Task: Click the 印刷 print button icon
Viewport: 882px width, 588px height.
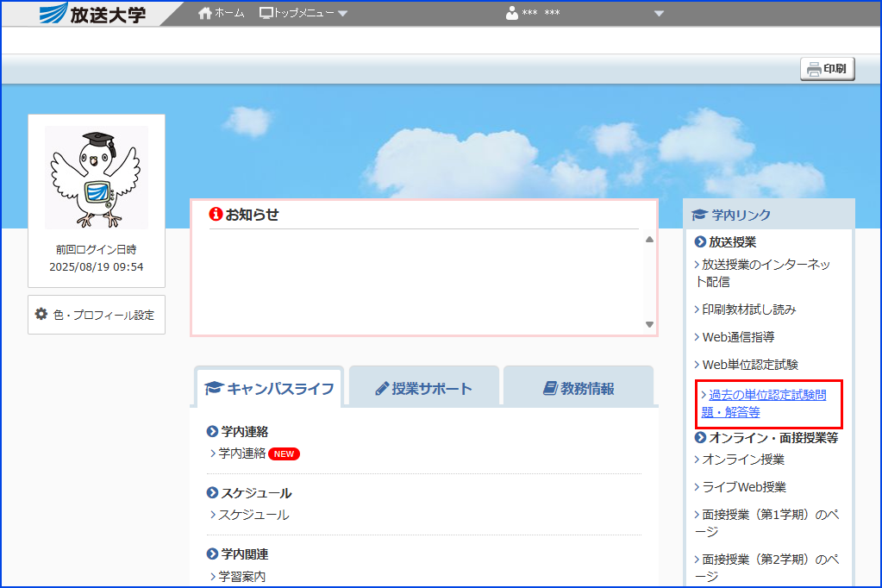Action: pyautogui.click(x=816, y=69)
